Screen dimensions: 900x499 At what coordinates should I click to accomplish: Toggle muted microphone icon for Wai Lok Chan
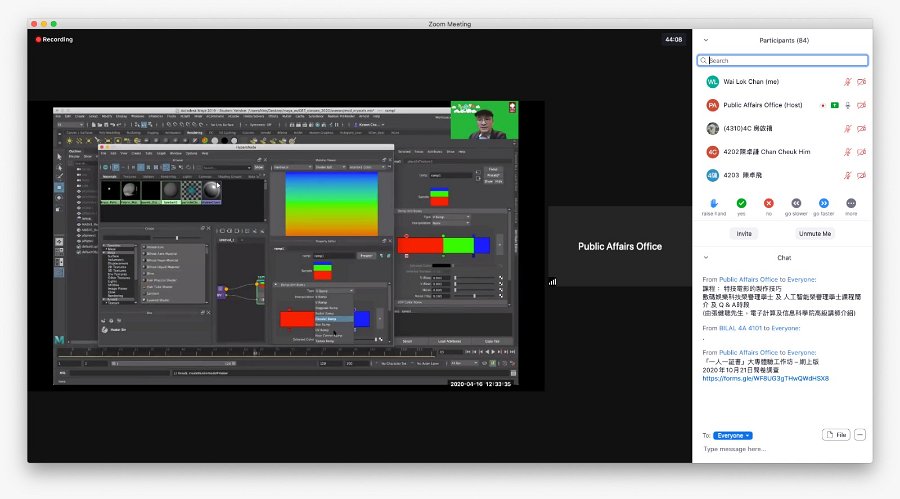(x=847, y=82)
